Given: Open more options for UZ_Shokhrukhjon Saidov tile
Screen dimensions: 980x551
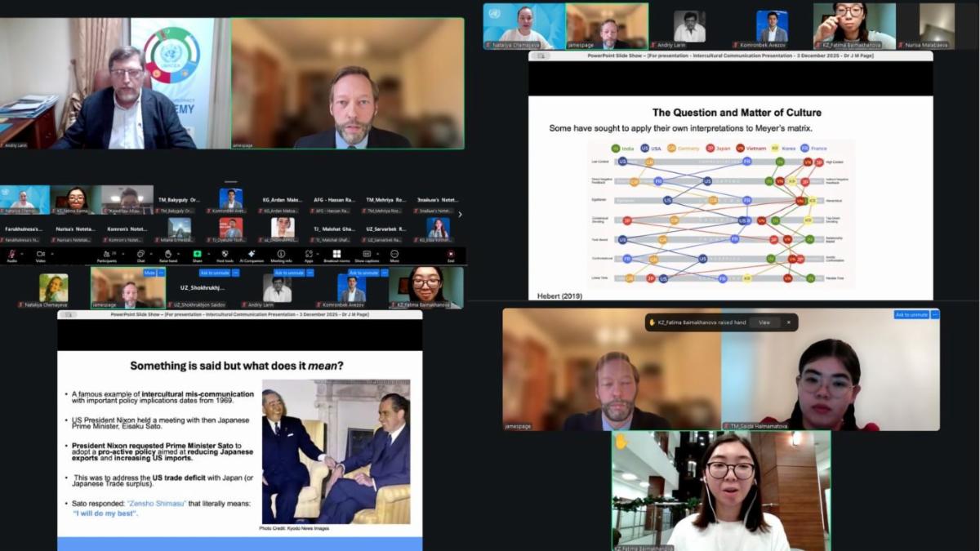Looking at the screenshot, I should [x=236, y=273].
